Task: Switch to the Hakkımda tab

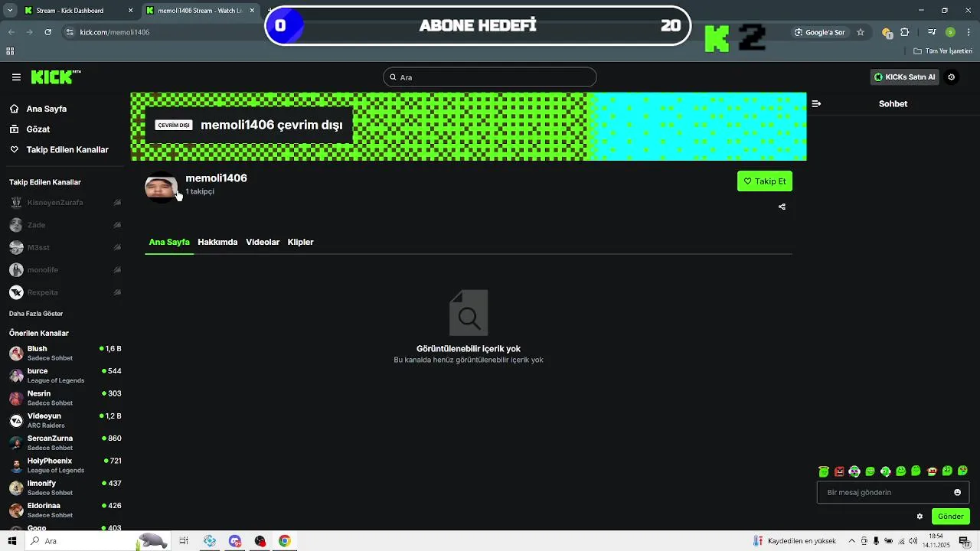Action: click(217, 242)
